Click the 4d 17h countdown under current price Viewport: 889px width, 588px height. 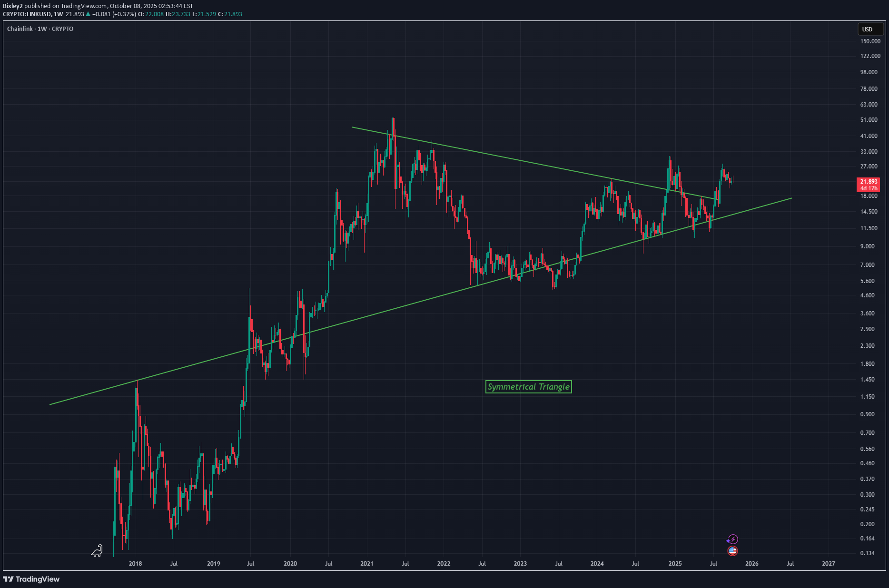[x=869, y=188]
